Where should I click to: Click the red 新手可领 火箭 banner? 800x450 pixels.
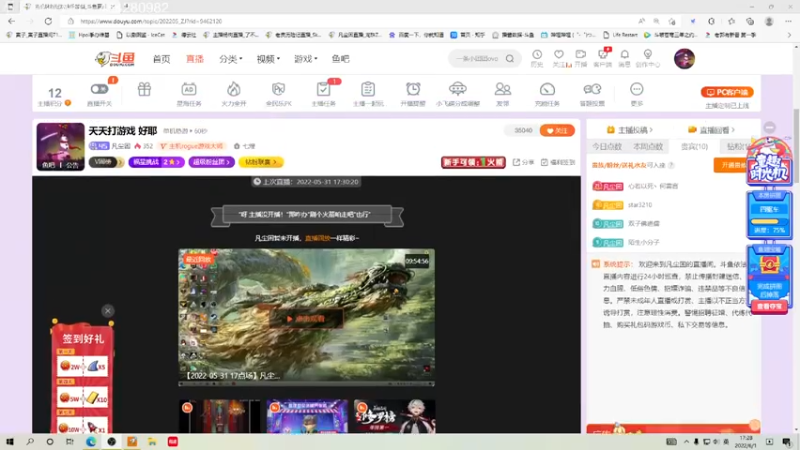point(473,162)
